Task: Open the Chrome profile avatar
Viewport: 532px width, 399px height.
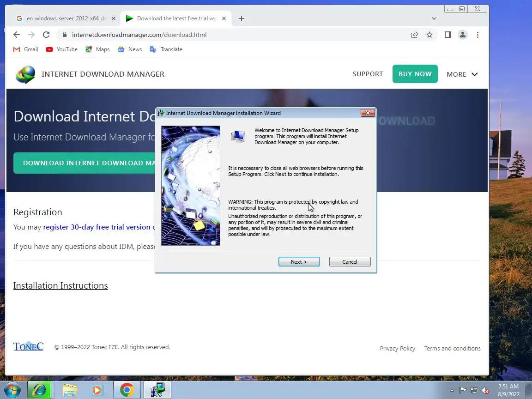Action: (x=462, y=35)
